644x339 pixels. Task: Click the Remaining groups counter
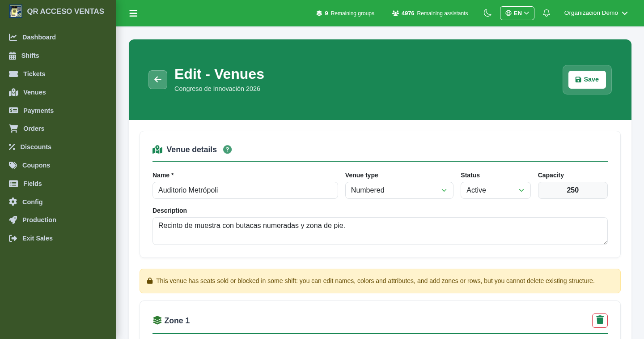[345, 13]
